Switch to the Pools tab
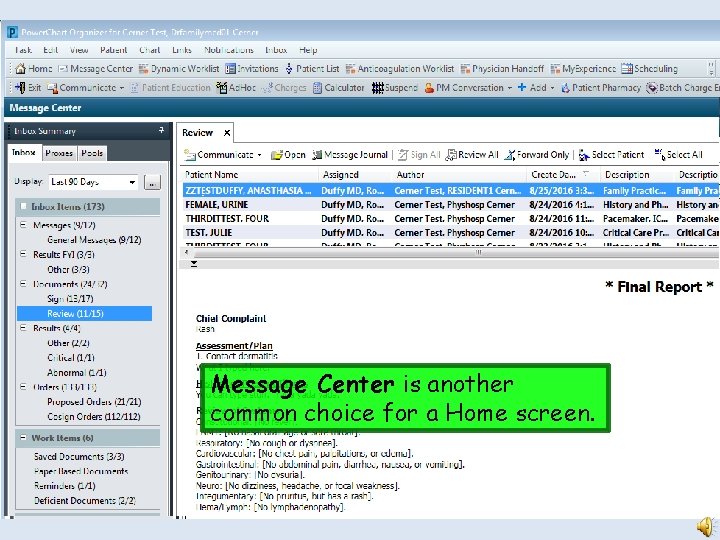This screenshot has height=540, width=720. click(92, 153)
